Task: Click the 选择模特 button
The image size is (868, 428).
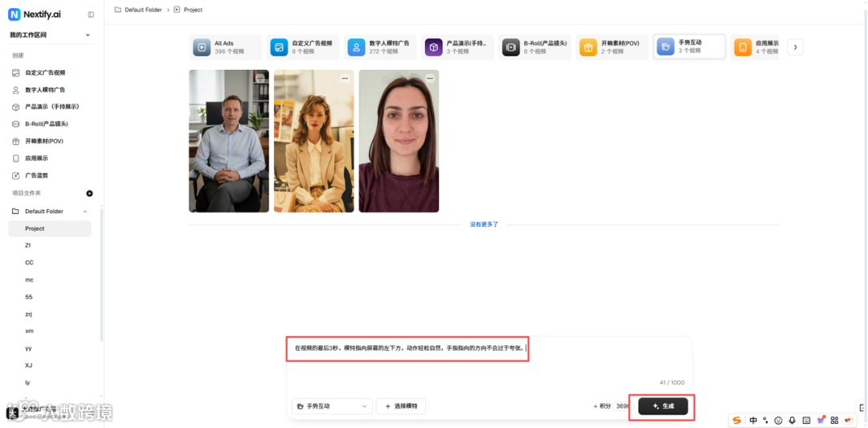Action: [x=401, y=406]
